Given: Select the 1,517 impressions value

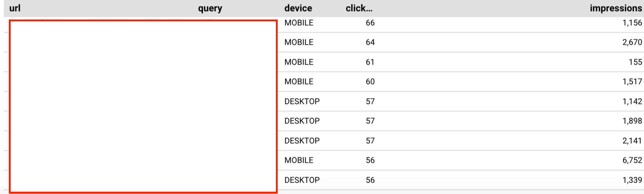Looking at the screenshot, I should (632, 82).
